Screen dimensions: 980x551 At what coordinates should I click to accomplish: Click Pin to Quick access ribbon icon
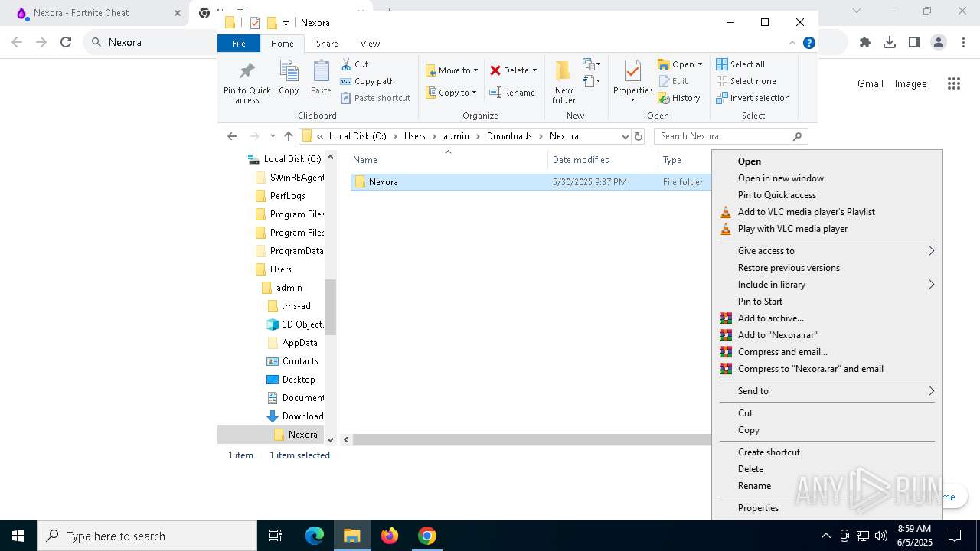click(247, 83)
